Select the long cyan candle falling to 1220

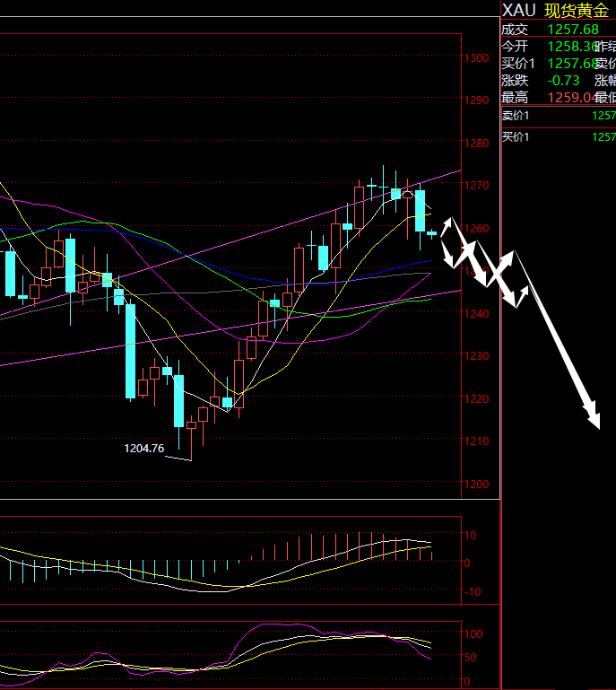131,350
